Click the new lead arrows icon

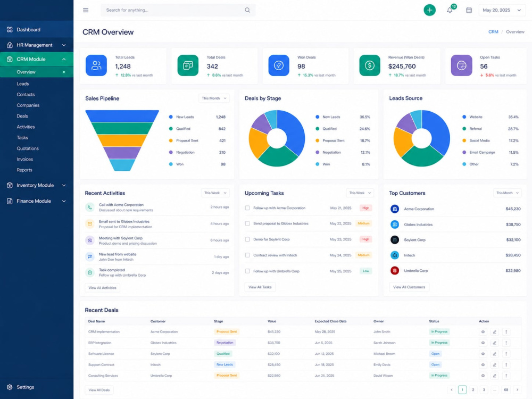pos(89,256)
